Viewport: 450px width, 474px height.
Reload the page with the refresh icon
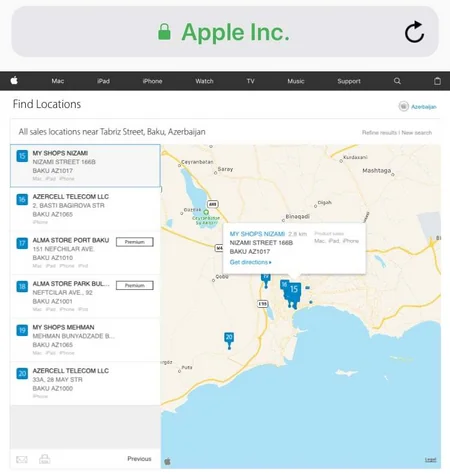pos(414,32)
